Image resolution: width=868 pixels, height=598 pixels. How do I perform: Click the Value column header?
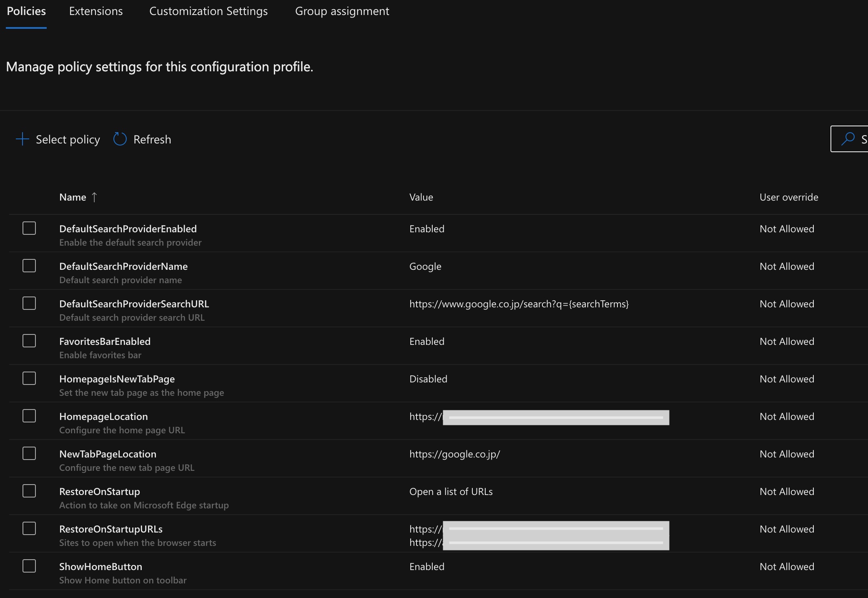click(x=421, y=197)
